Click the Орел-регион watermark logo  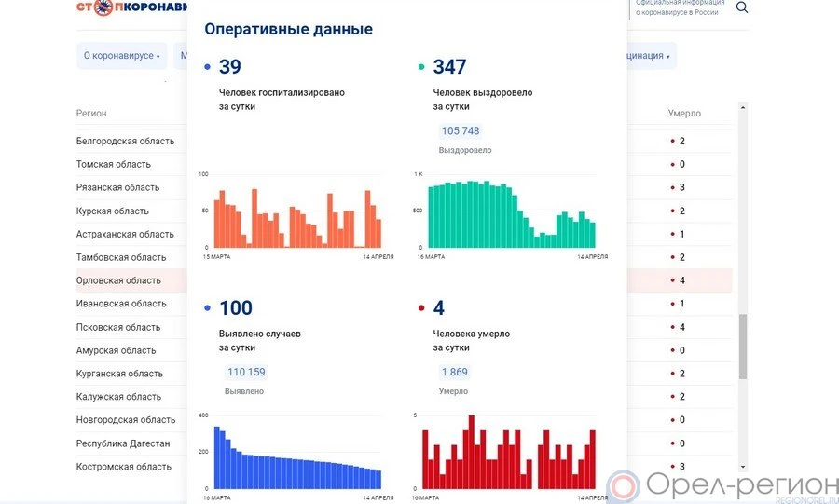(722, 486)
